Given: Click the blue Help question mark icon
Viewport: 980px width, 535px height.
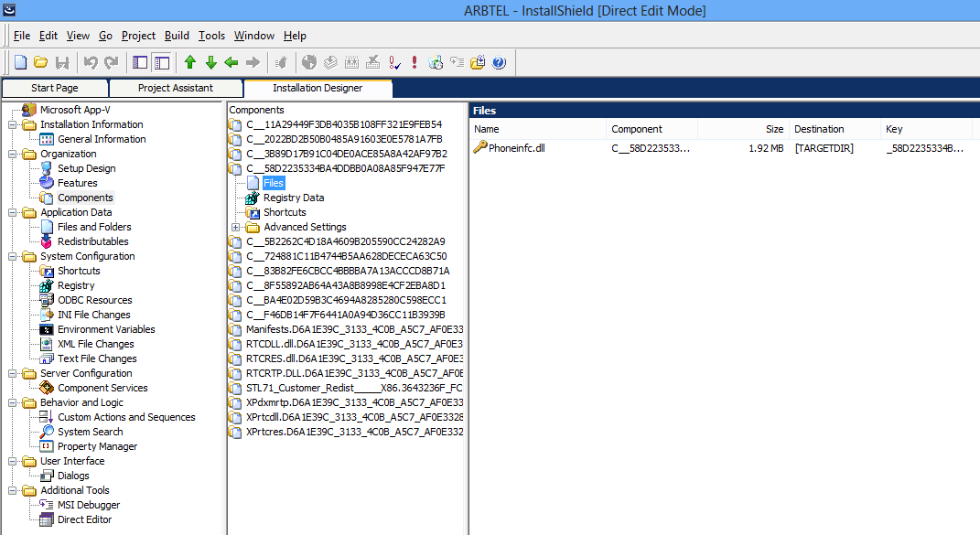Looking at the screenshot, I should pyautogui.click(x=499, y=63).
